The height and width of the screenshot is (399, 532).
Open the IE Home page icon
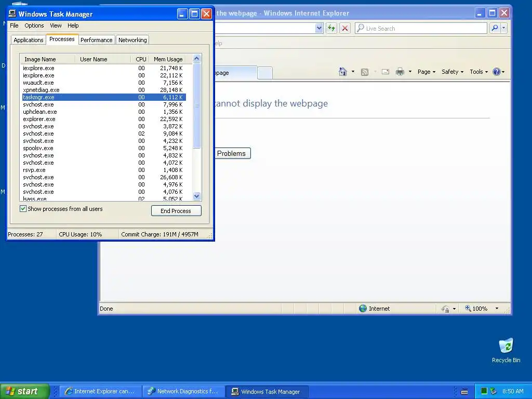coord(343,72)
